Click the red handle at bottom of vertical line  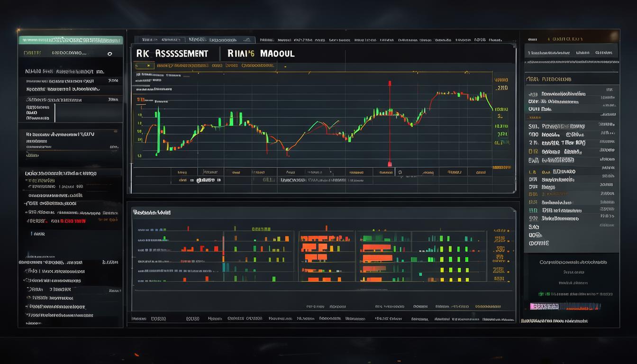coord(390,164)
